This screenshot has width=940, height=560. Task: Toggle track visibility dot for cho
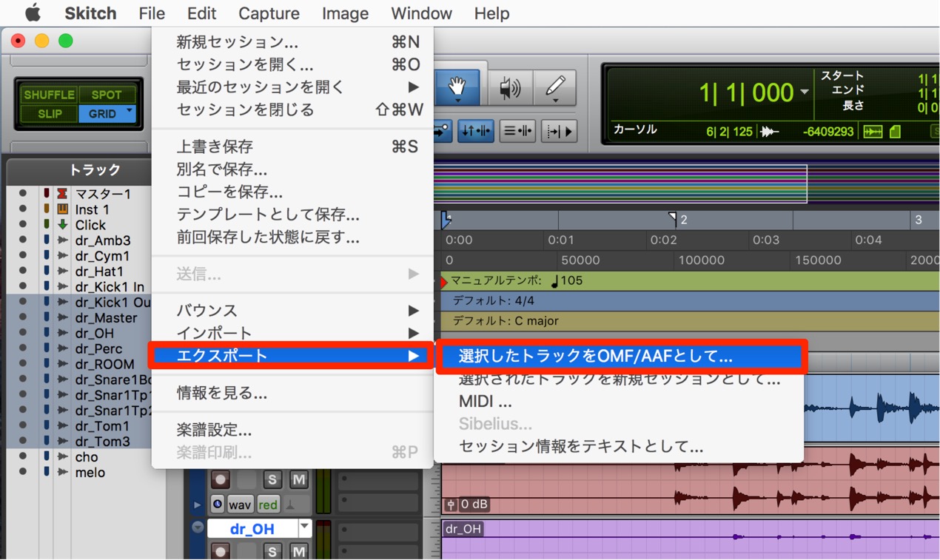[x=23, y=456]
